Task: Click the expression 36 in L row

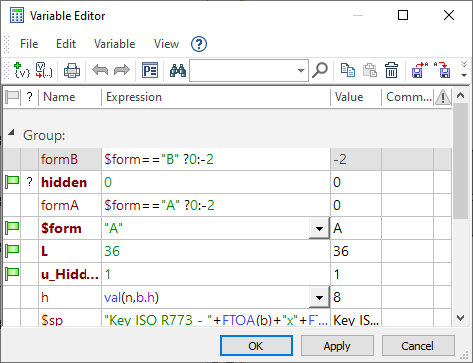Action: [x=112, y=251]
